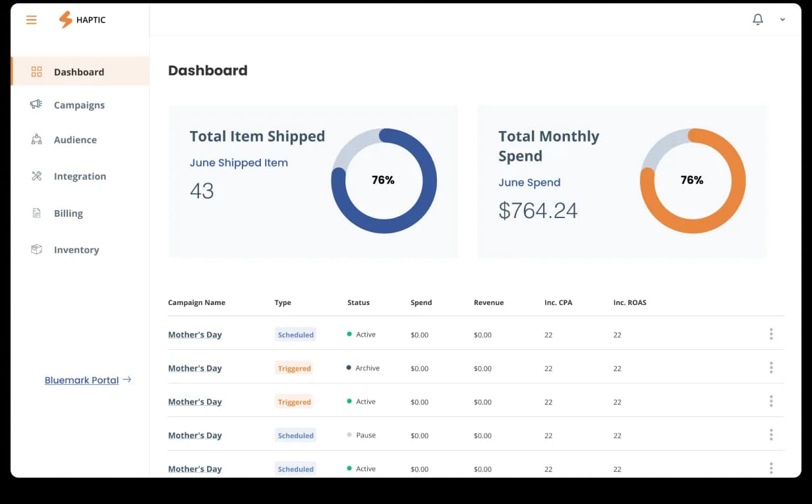Click the Campaign Name column header
This screenshot has width=812, height=504.
[196, 302]
